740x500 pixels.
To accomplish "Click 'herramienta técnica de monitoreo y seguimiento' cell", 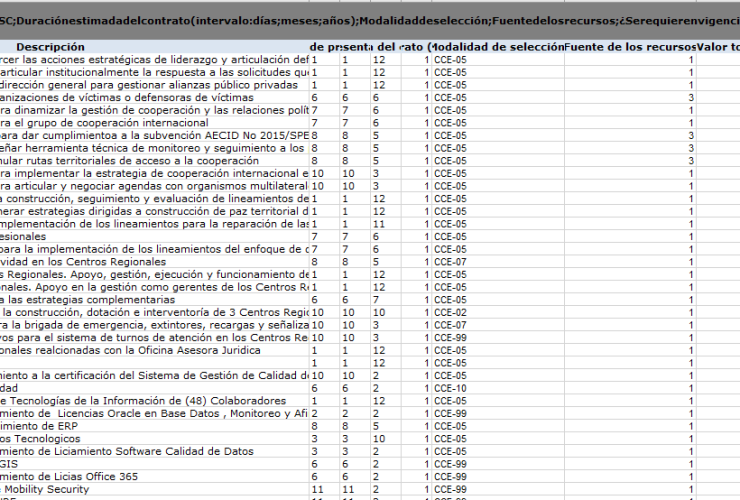I will [x=155, y=148].
